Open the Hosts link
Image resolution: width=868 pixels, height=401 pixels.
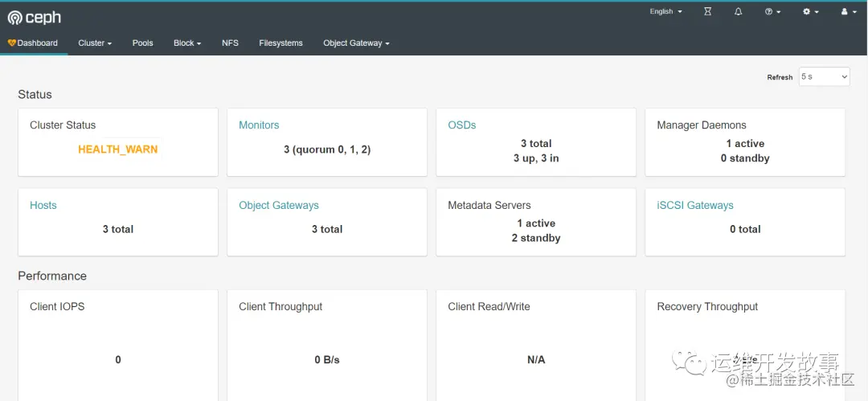coord(43,205)
